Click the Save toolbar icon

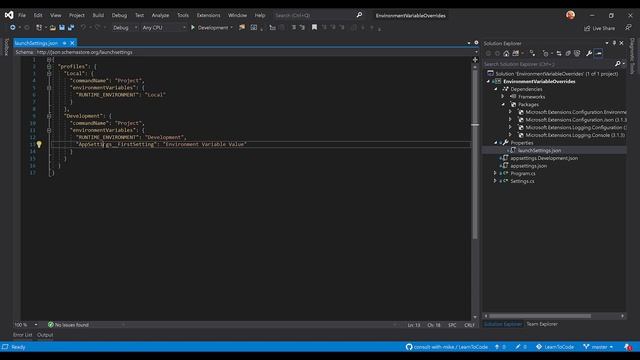(x=62, y=28)
